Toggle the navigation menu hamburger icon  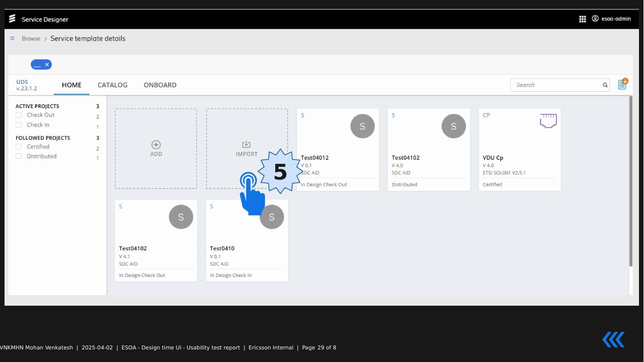click(12, 38)
